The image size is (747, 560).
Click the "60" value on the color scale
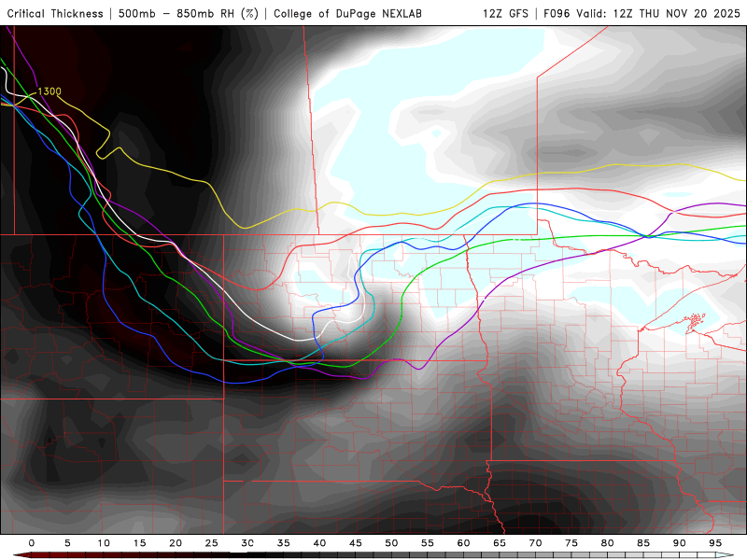[x=463, y=543]
